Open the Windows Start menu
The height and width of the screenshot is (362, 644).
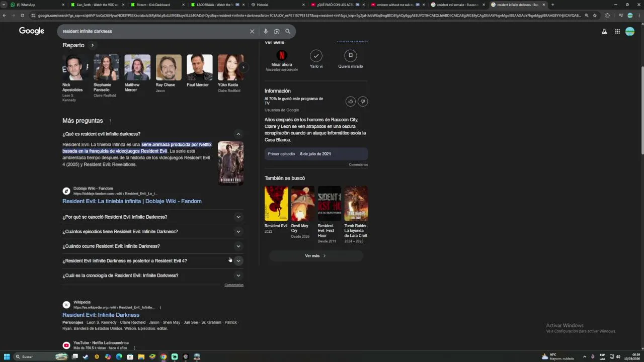(7, 356)
